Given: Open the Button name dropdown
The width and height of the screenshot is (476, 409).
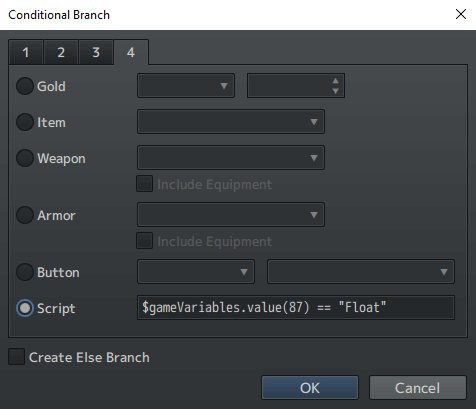Looking at the screenshot, I should (x=196, y=272).
